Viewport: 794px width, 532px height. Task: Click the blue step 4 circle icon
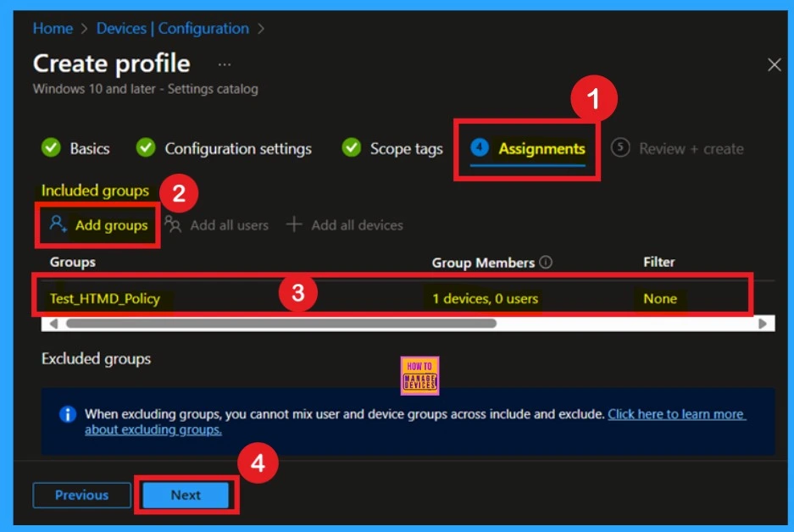(x=480, y=147)
